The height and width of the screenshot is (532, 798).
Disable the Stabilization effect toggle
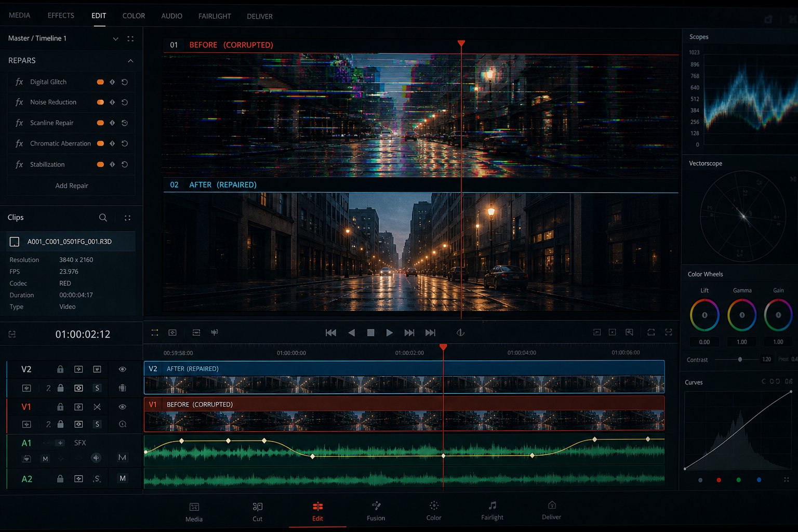click(100, 164)
